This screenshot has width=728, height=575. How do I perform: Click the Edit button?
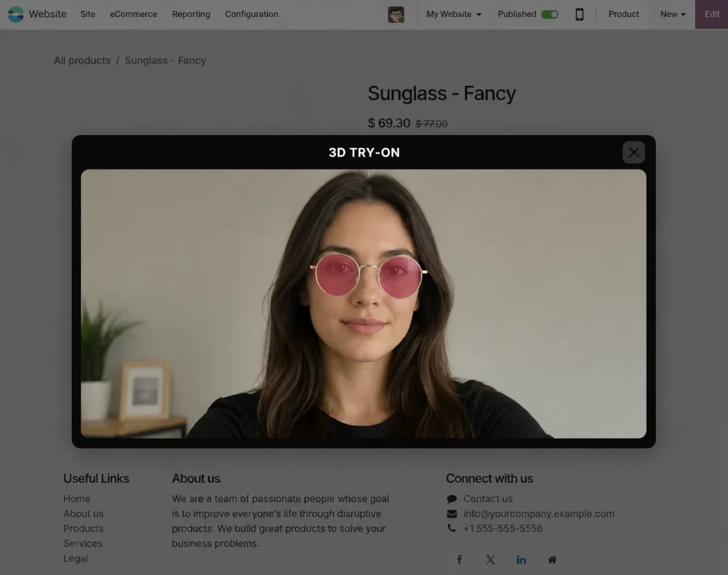click(x=712, y=14)
